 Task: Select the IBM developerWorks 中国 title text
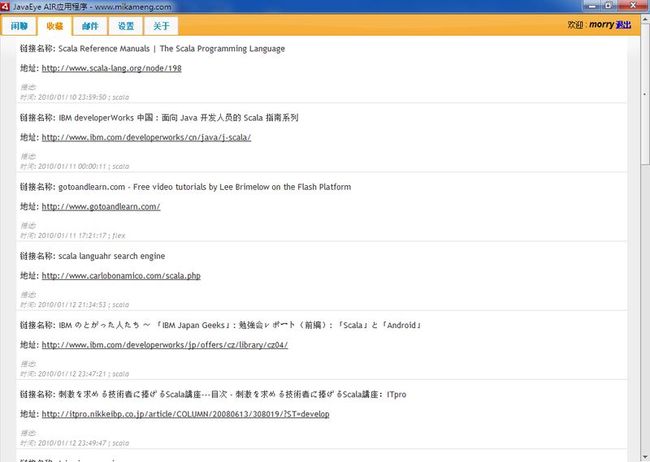click(x=178, y=118)
